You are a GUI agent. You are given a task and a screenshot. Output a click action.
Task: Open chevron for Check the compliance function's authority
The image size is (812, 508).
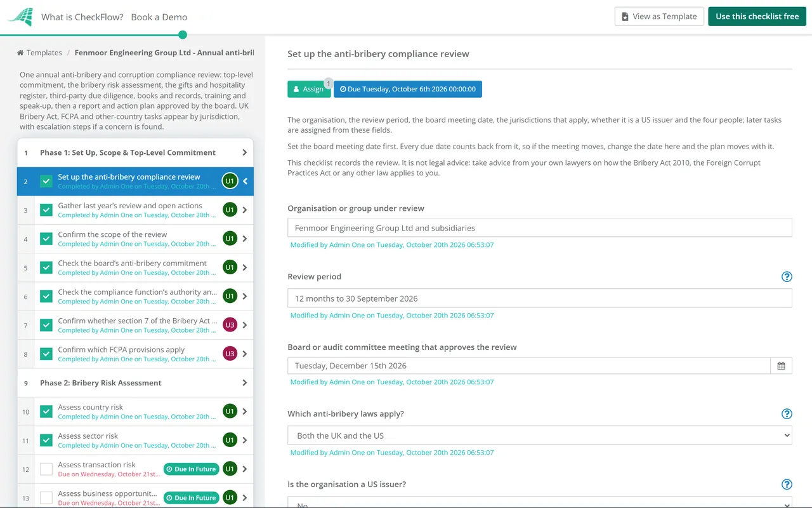coord(245,297)
